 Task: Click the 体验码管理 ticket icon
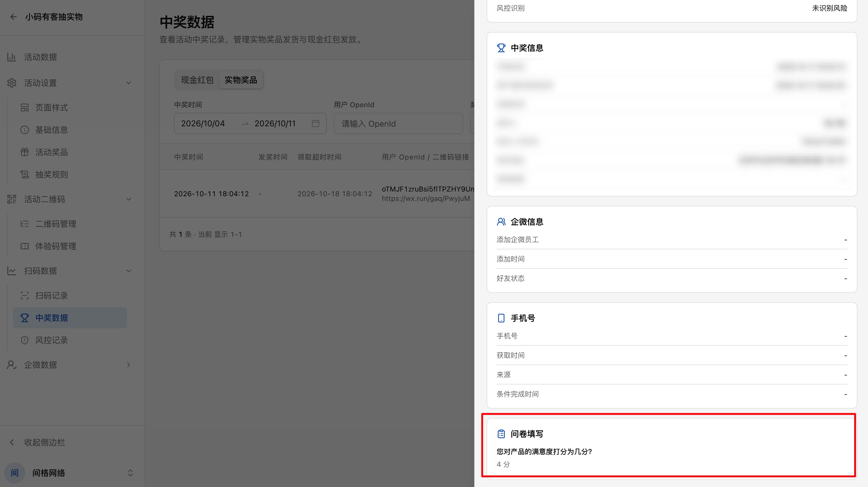point(25,246)
